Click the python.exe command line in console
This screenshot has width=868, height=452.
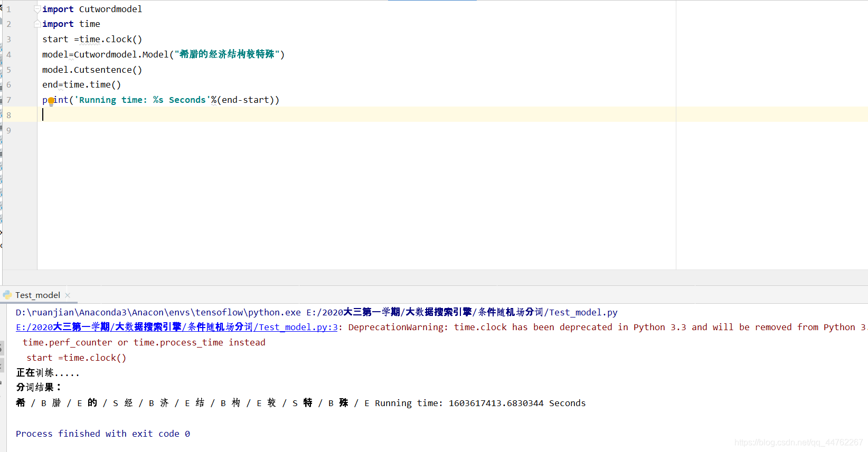[317, 312]
